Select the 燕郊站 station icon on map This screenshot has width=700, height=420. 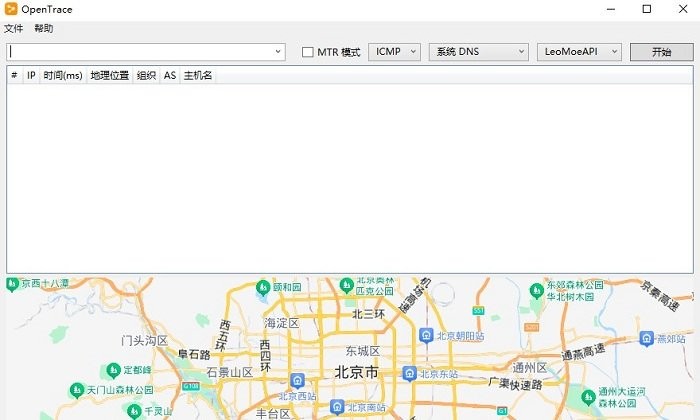[646, 338]
